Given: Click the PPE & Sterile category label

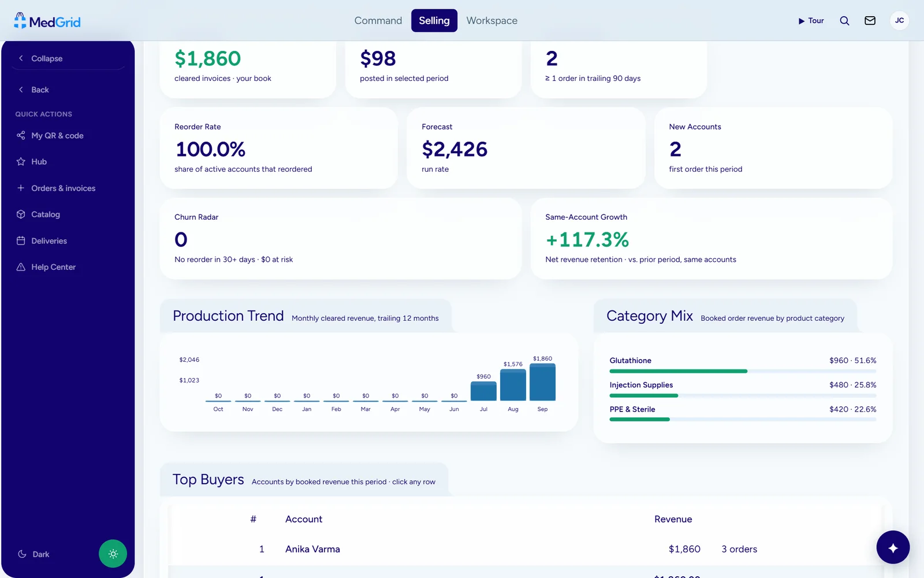Looking at the screenshot, I should pyautogui.click(x=632, y=409).
